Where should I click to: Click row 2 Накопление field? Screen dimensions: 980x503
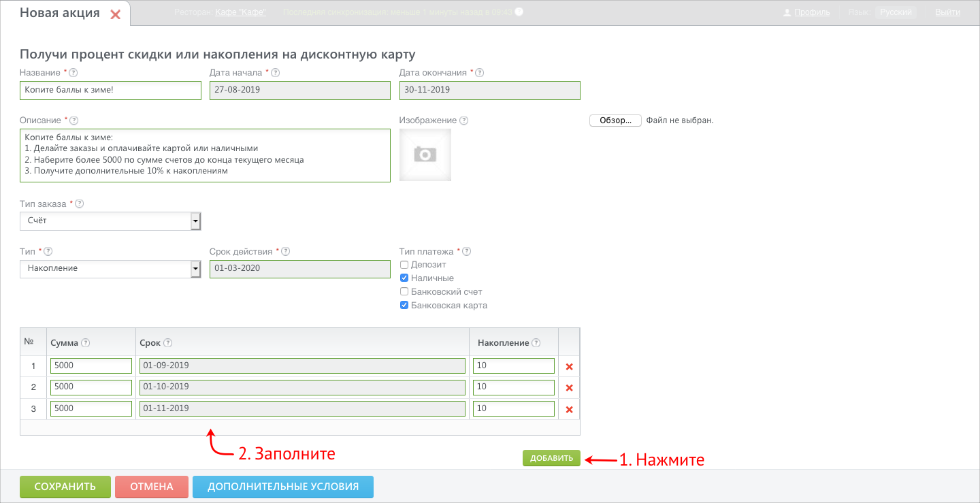514,387
